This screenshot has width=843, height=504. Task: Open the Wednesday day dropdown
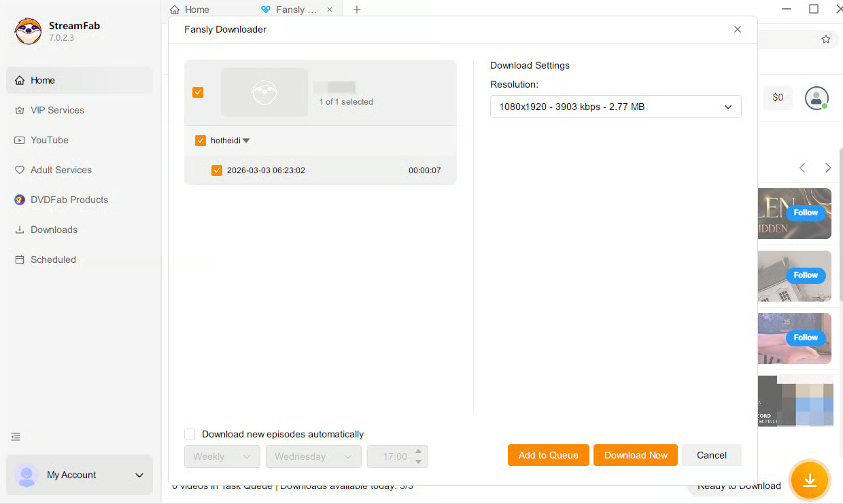[313, 456]
